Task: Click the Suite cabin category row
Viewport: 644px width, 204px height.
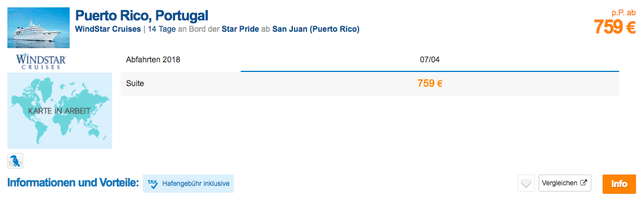Action: point(370,83)
